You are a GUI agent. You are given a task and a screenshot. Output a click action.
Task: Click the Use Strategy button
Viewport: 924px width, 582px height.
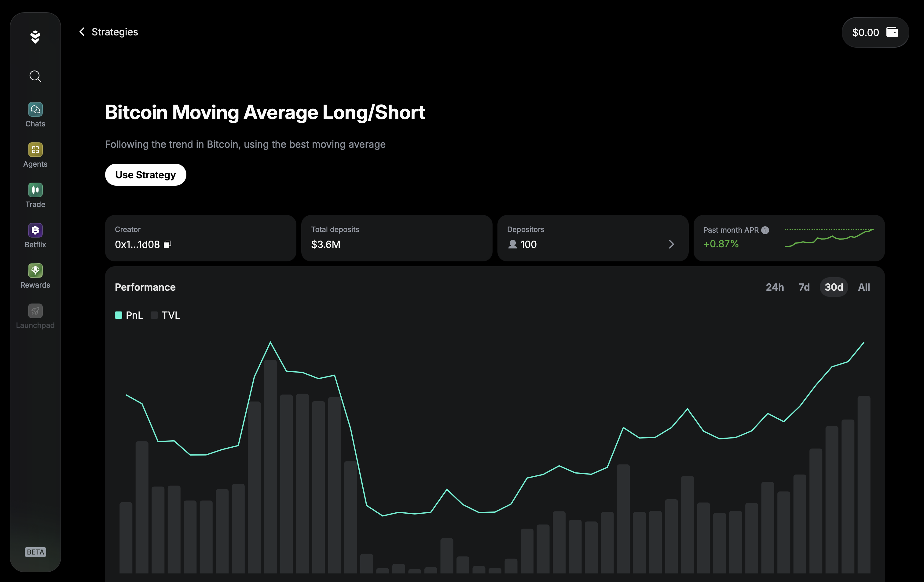coord(145,175)
